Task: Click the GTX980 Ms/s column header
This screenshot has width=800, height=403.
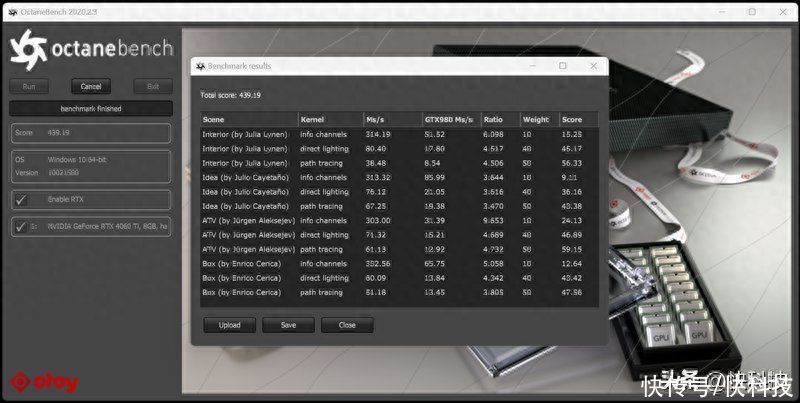Action: pos(452,119)
